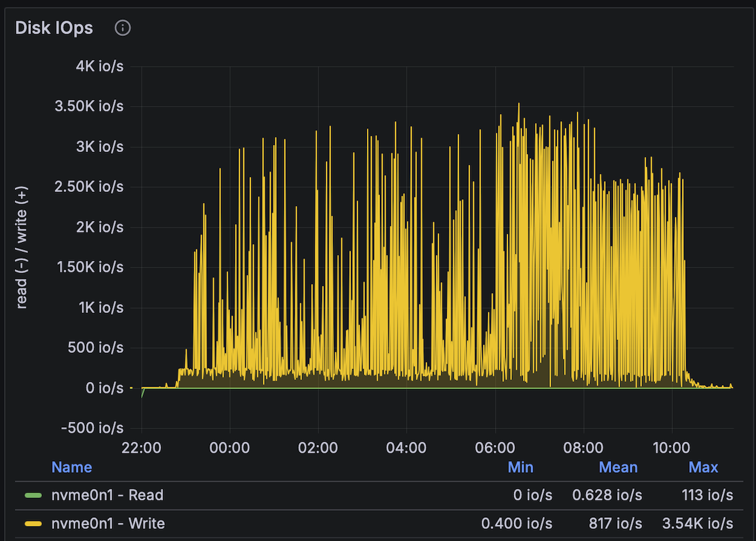
Task: Toggle visibility of nvme0n1 - Write series
Action: pyautogui.click(x=108, y=524)
